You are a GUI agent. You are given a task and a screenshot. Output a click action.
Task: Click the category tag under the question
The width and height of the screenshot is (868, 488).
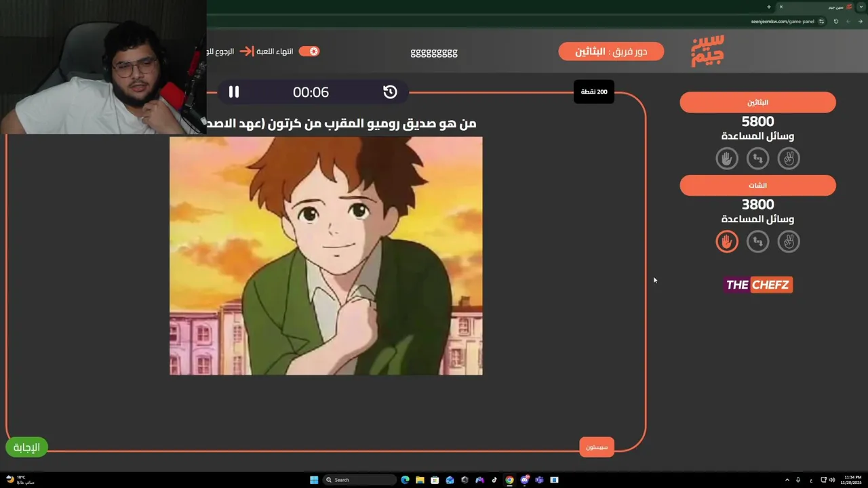tap(597, 447)
